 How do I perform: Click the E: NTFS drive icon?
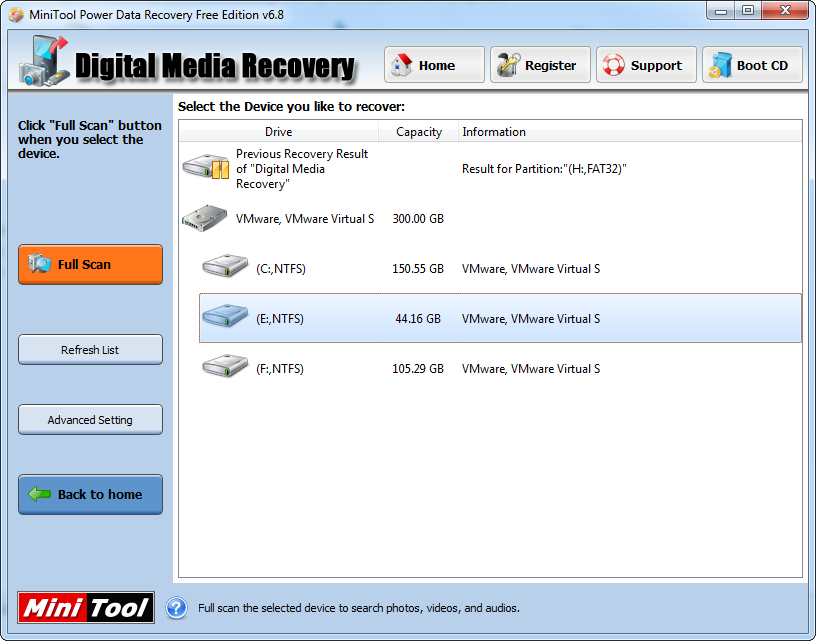tap(225, 316)
